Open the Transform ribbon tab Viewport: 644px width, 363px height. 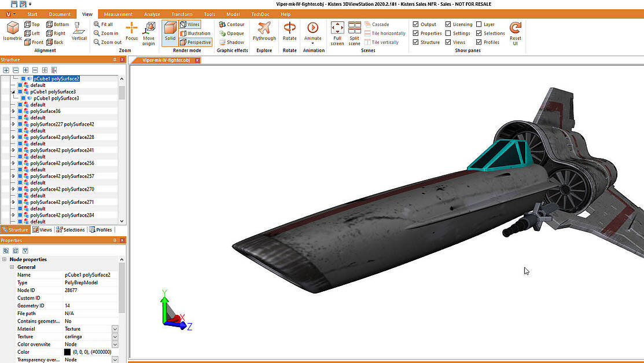coord(182,14)
